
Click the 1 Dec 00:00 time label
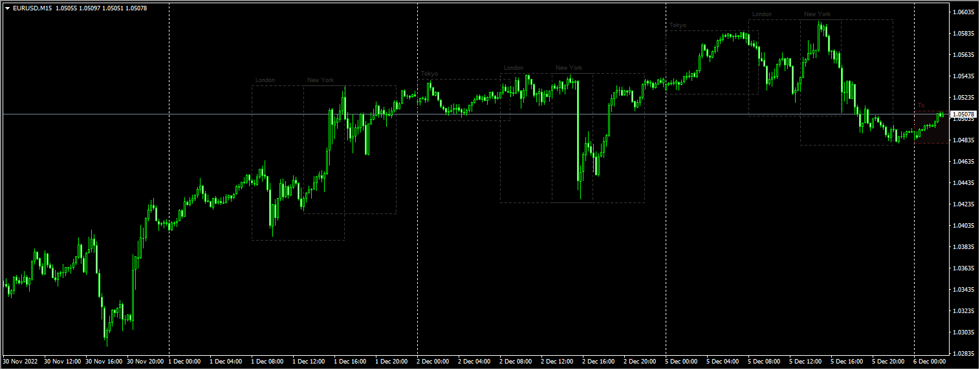185,362
